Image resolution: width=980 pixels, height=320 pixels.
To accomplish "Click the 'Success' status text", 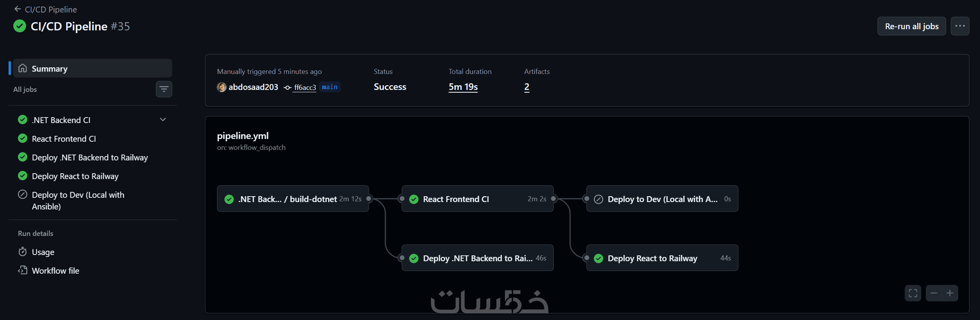I will [x=390, y=87].
